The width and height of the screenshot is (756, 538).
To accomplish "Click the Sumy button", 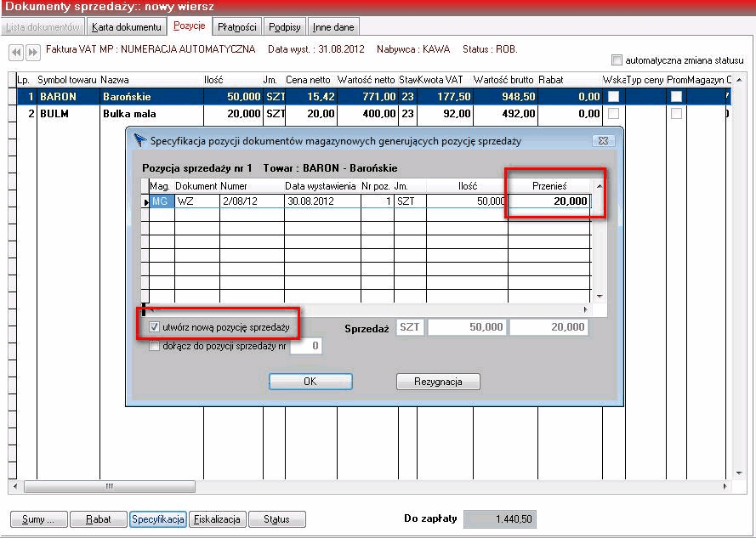I will [38, 519].
